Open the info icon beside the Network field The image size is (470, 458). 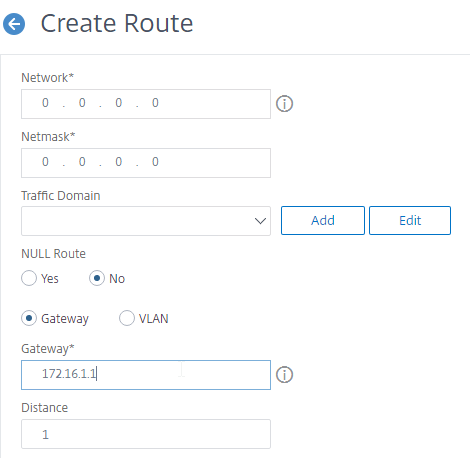click(284, 104)
